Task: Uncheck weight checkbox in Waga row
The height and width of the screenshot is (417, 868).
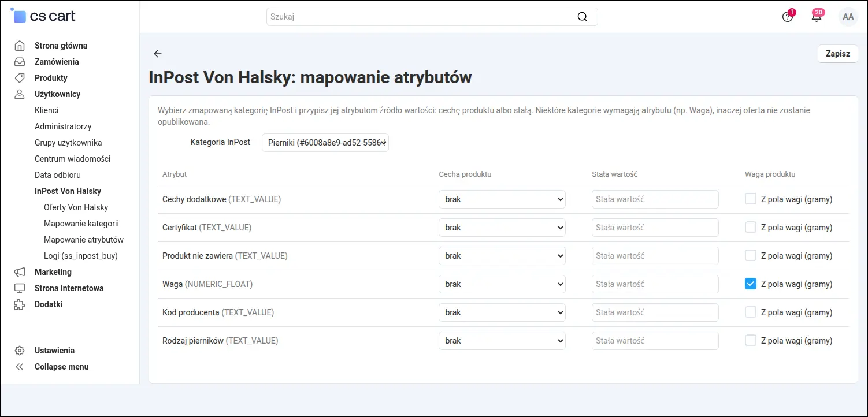Action: [x=751, y=284]
